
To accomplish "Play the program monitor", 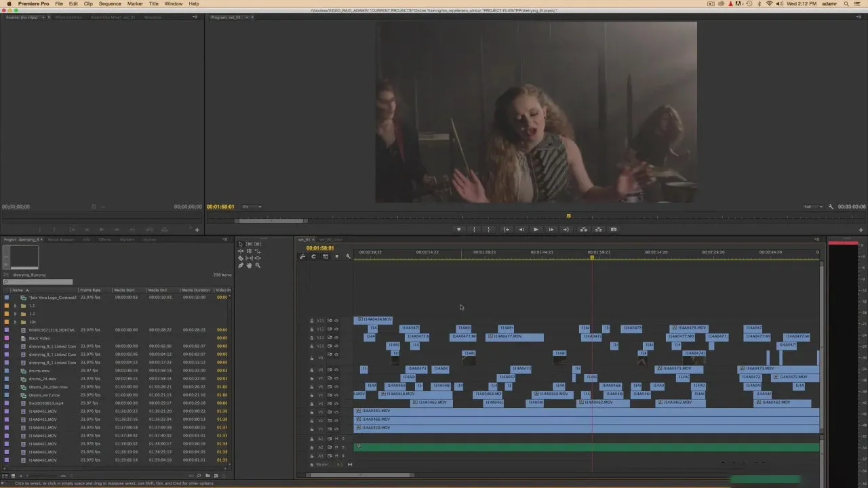I will click(536, 229).
